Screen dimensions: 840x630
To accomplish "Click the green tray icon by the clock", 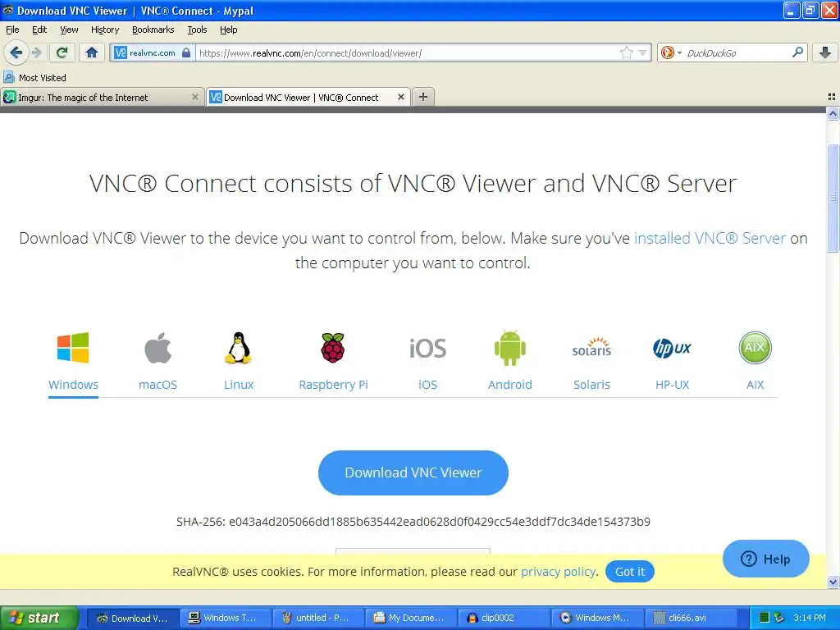I will [765, 618].
